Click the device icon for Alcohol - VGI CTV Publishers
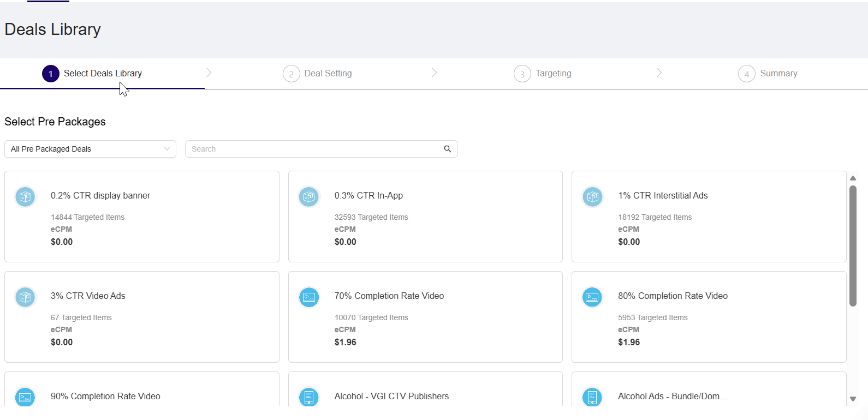This screenshot has width=868, height=420. [309, 397]
